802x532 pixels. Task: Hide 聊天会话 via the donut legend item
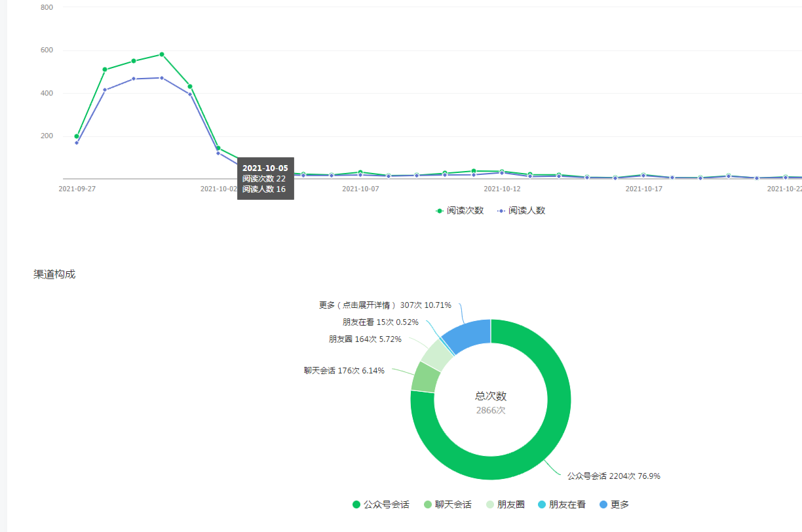tap(448, 504)
